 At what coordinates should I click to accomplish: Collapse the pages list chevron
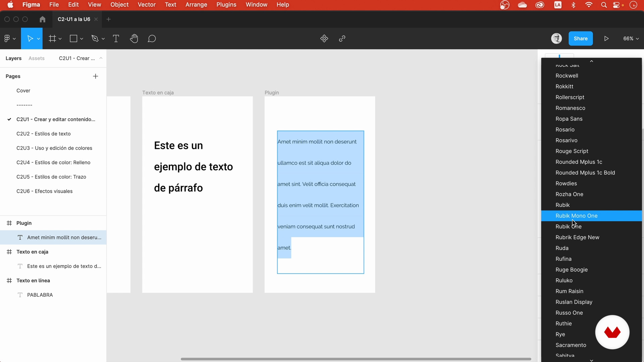101,58
